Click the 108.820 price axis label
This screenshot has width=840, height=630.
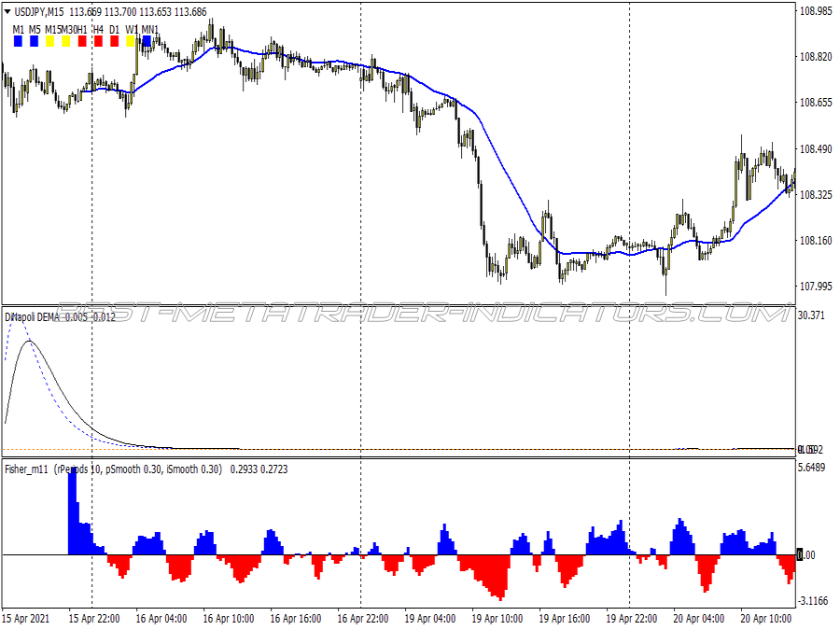816,57
